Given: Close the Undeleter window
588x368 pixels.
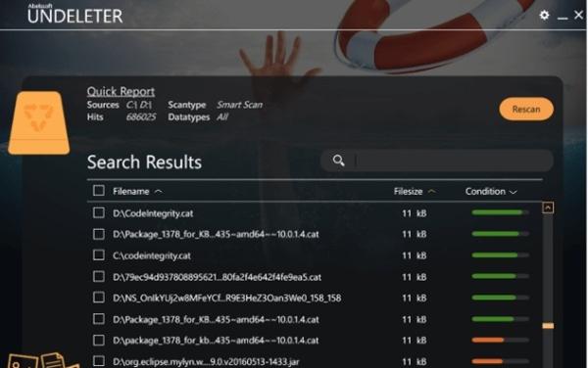Looking at the screenshot, I should click(578, 15).
